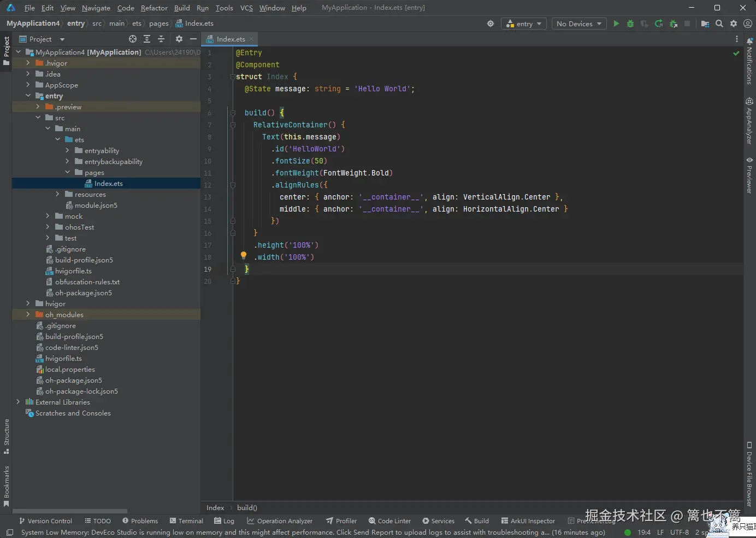Image resolution: width=756 pixels, height=538 pixels.
Task: Open the Code Linter tool window
Action: click(389, 521)
